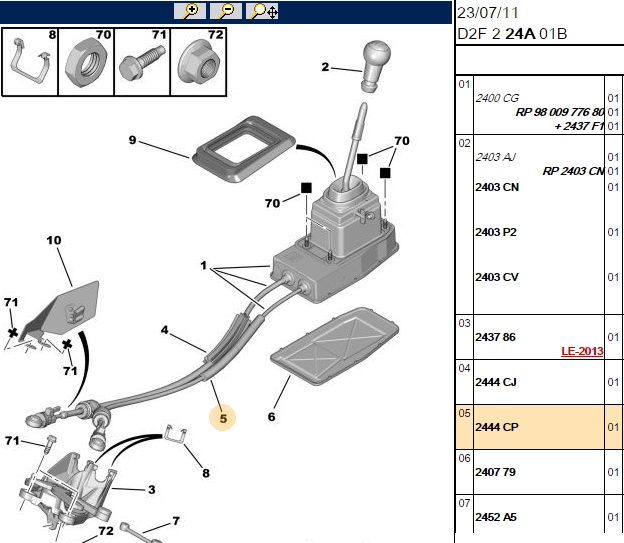This screenshot has height=543, width=624.
Task: Select callout 9 for the gaiter frame
Action: click(x=133, y=140)
